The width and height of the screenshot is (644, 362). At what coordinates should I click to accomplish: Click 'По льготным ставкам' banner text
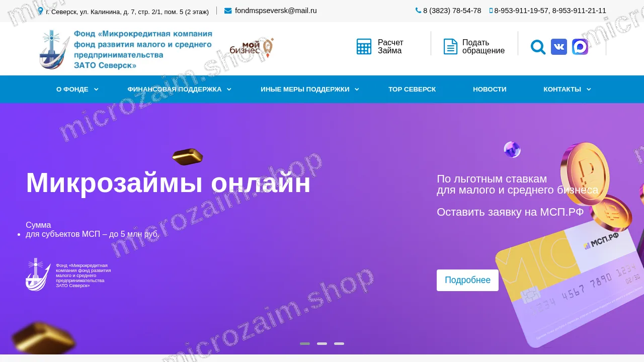pyautogui.click(x=492, y=179)
